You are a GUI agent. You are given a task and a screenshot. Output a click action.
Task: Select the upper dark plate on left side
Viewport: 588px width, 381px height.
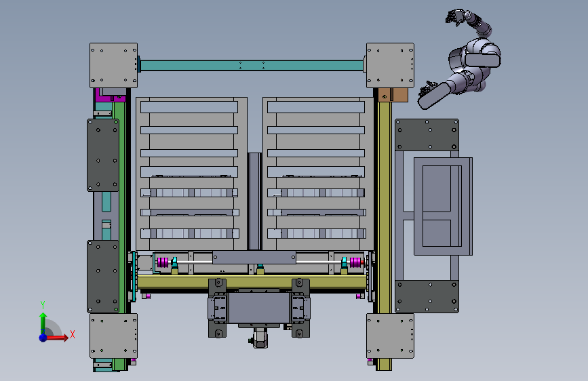[103, 155]
